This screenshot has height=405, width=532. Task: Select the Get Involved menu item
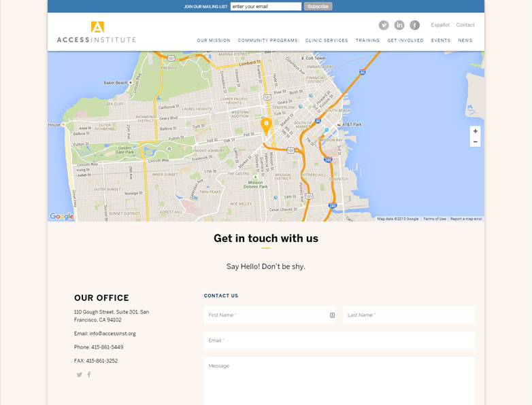(x=405, y=41)
